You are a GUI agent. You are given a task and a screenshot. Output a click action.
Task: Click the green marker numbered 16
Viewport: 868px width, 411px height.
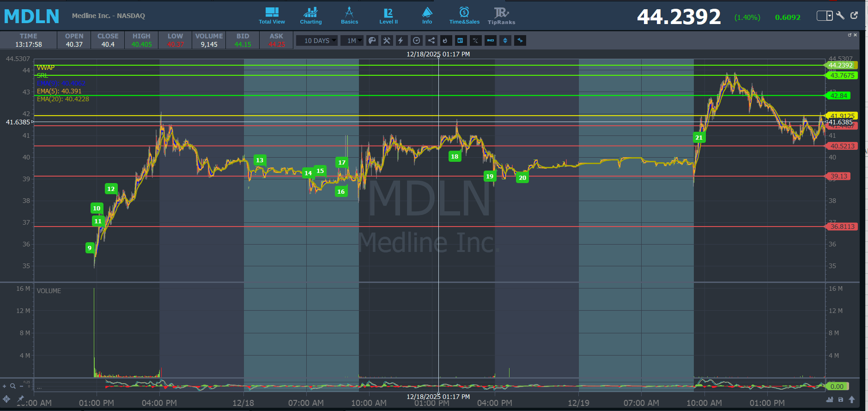click(341, 191)
